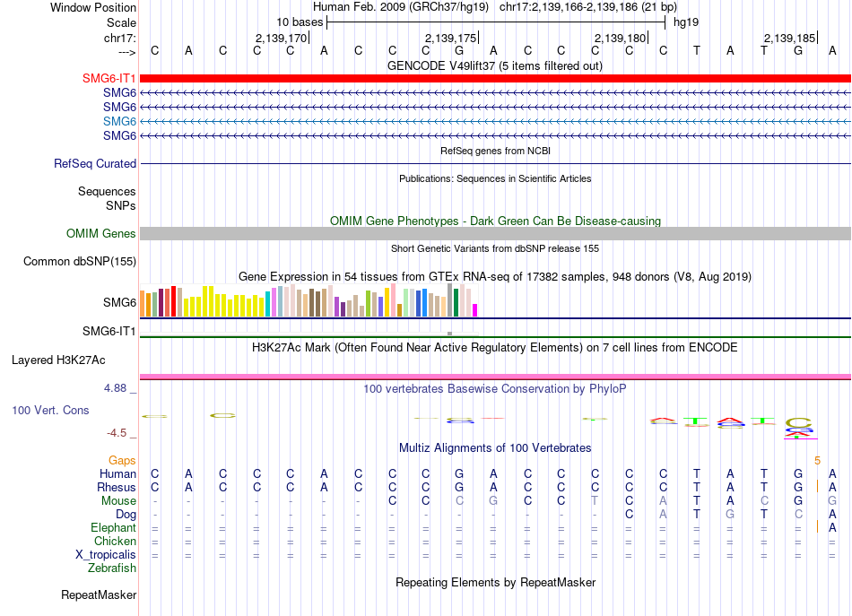Screen dimensions: 852x616
Task: Click the red SMG6-IT1 gene label
Action: (109, 78)
